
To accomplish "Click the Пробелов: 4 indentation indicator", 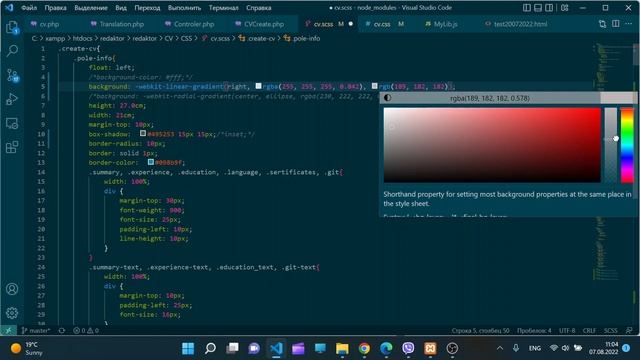I will pyautogui.click(x=534, y=331).
